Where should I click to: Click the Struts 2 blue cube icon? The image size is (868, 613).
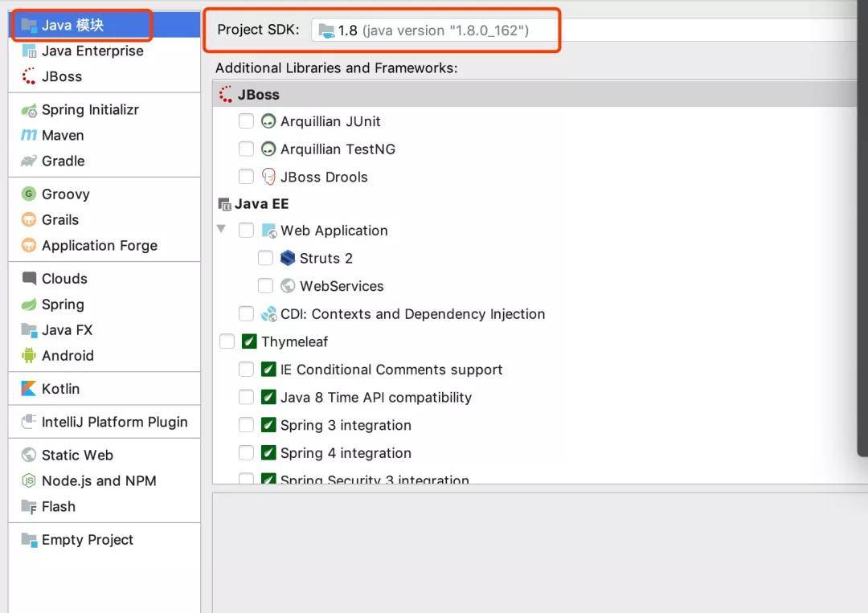click(288, 258)
